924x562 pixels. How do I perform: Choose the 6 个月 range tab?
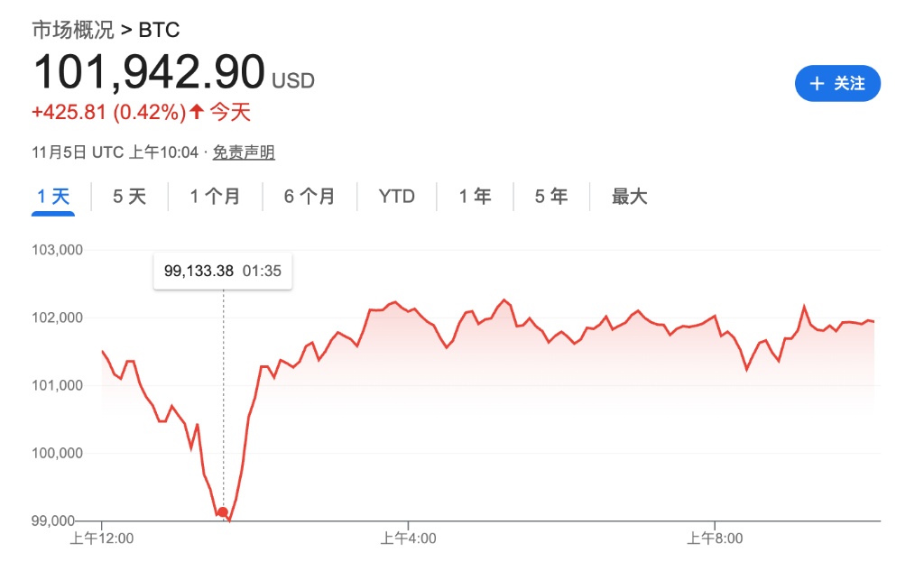[310, 197]
